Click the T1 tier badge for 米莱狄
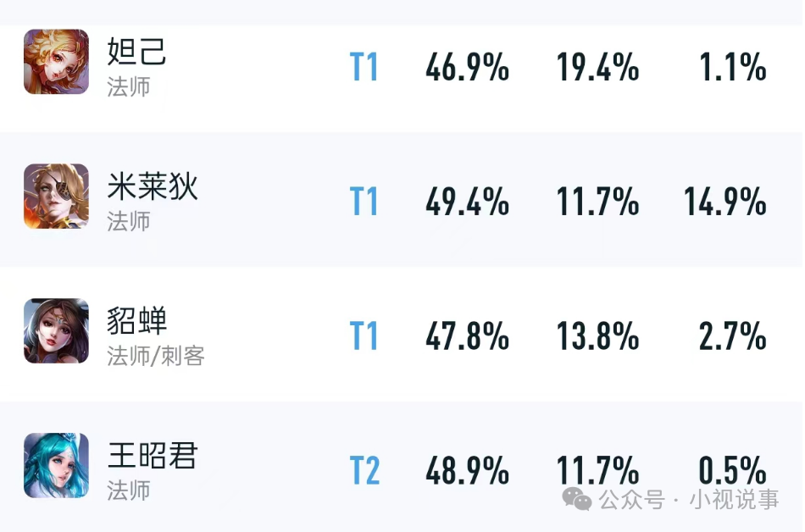This screenshot has height=532, width=805. pyautogui.click(x=364, y=201)
